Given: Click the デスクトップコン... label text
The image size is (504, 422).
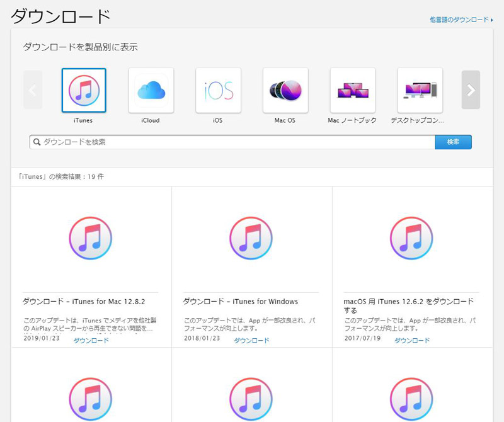Looking at the screenshot, I should tap(418, 120).
